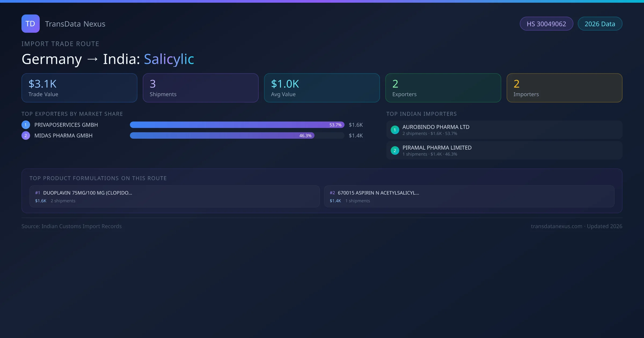Select the $3.1K Trade Value card
644x338 pixels.
click(79, 88)
